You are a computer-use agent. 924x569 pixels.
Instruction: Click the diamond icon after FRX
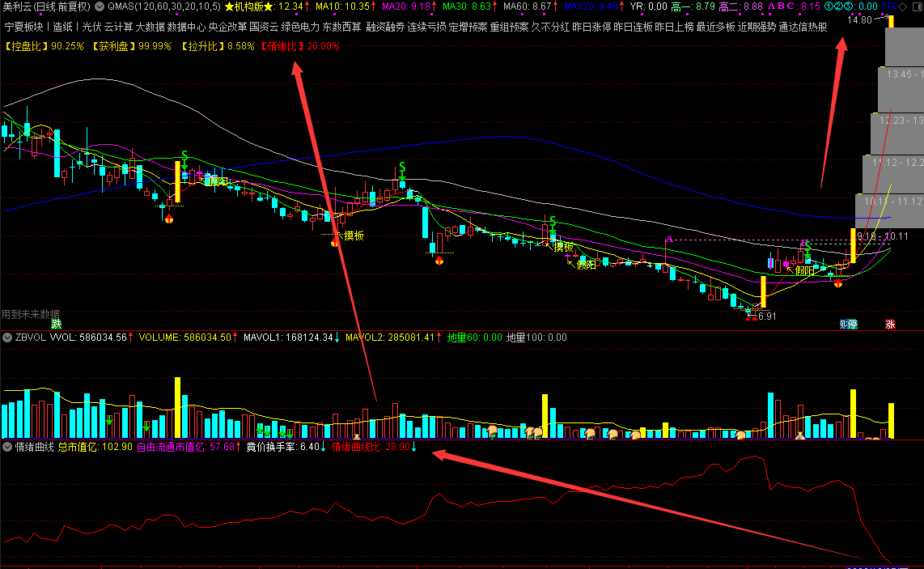coord(903,6)
